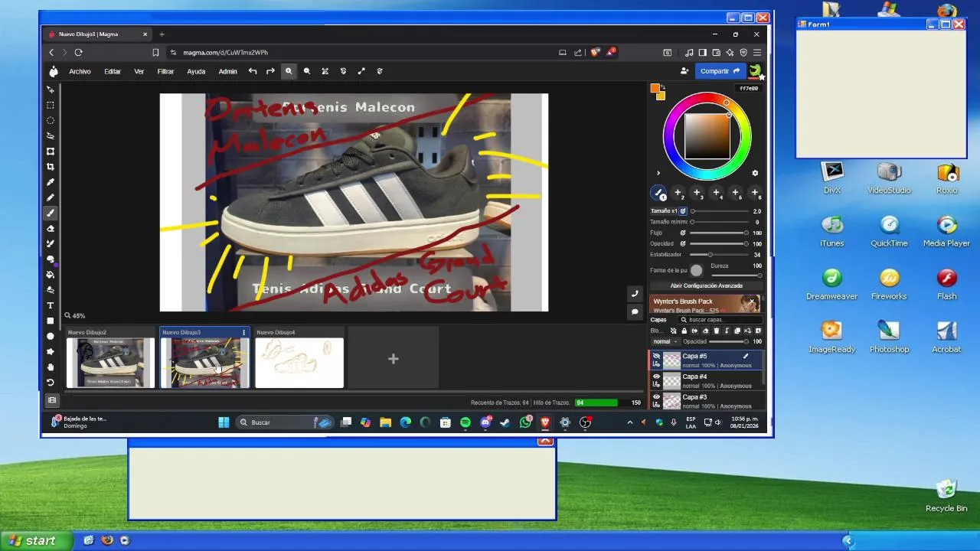The height and width of the screenshot is (551, 980).
Task: Click the Redo arrow in Magma
Action: (x=270, y=71)
